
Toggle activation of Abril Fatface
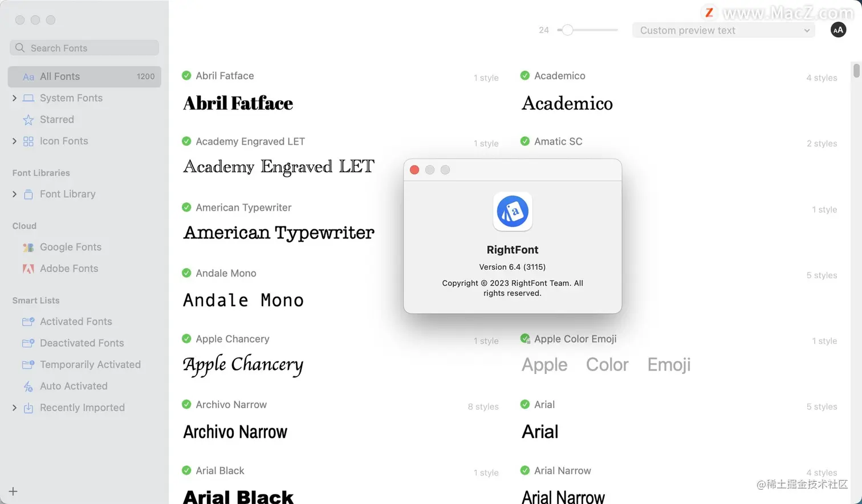[186, 75]
